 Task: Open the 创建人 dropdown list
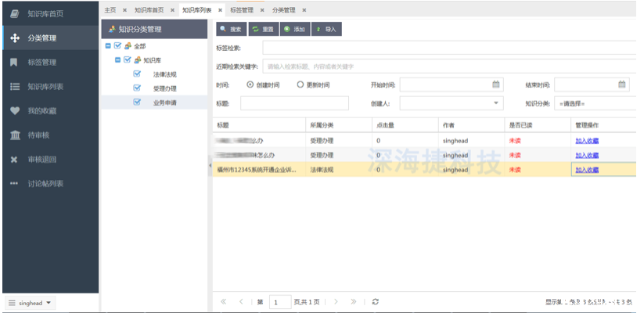[x=496, y=103]
